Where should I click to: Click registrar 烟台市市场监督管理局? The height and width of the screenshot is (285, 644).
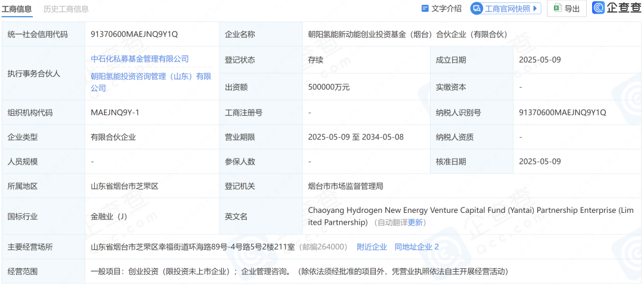[x=345, y=186]
